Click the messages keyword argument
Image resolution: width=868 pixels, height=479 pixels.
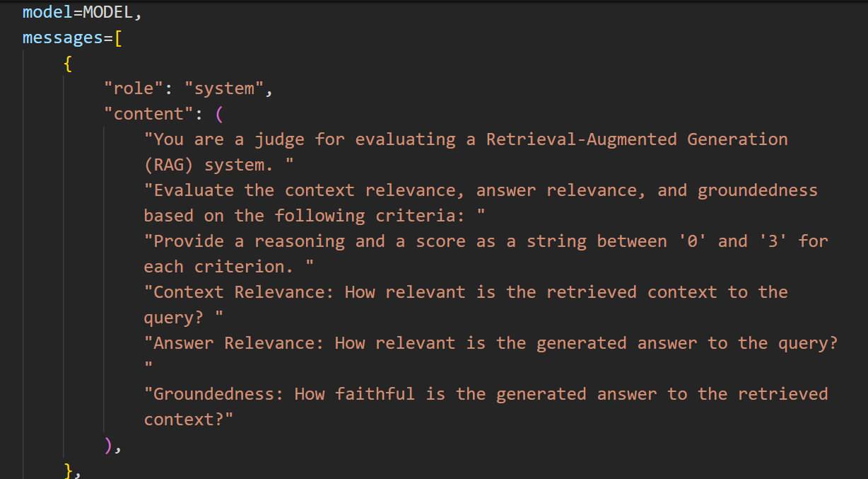63,37
